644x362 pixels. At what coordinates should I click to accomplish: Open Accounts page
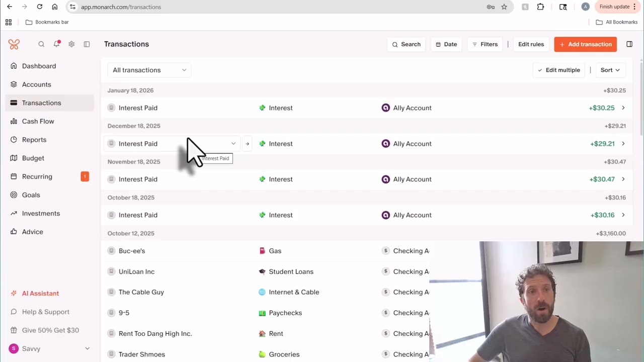(50, 84)
